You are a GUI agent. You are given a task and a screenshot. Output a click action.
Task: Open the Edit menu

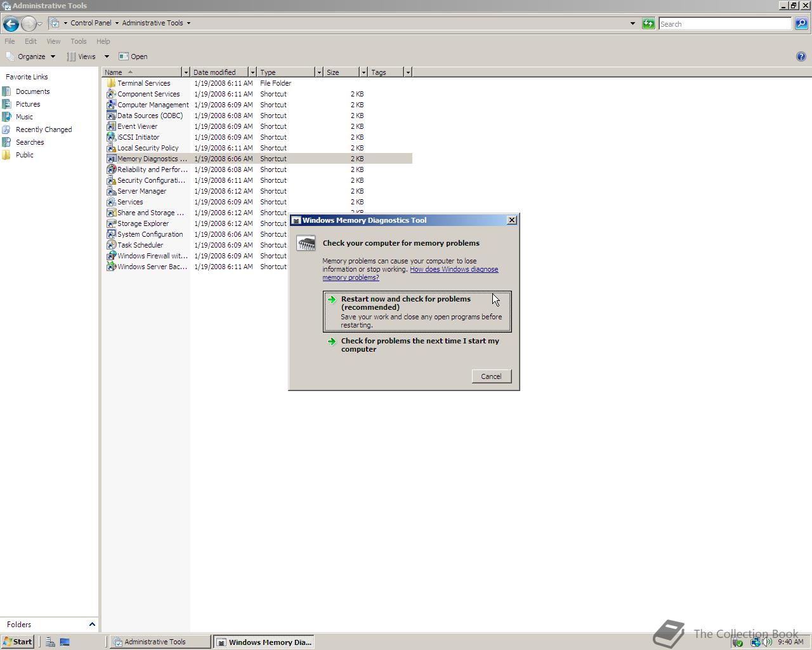pyautogui.click(x=30, y=41)
